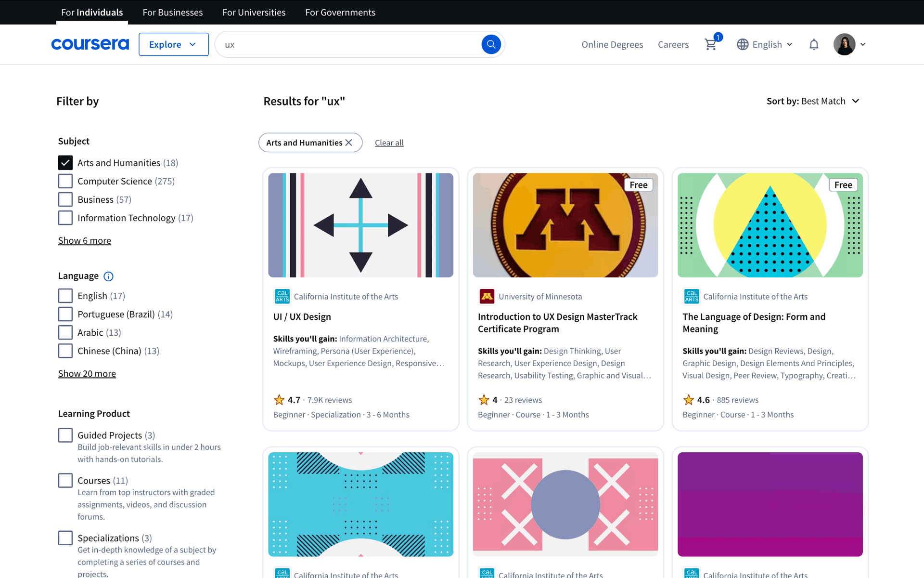The width and height of the screenshot is (924, 578).
Task: Click Free badge on Minnesota course
Action: (x=639, y=185)
